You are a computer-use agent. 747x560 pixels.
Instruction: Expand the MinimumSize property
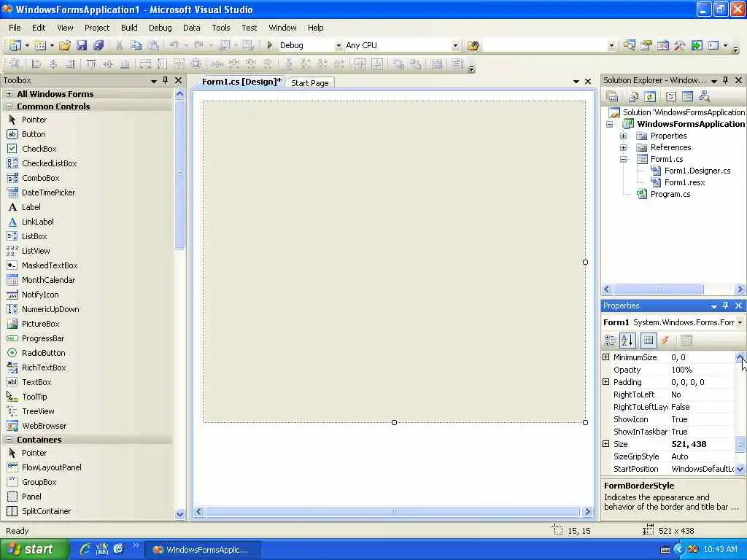click(x=606, y=357)
